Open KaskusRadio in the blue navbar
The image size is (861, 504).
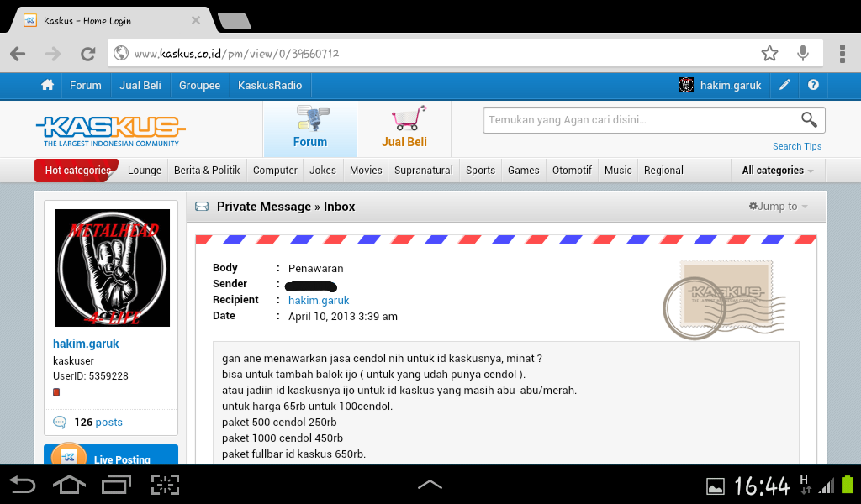270,86
